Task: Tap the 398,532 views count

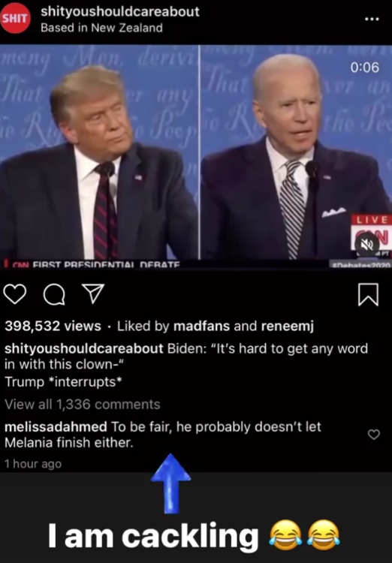Action: (53, 326)
